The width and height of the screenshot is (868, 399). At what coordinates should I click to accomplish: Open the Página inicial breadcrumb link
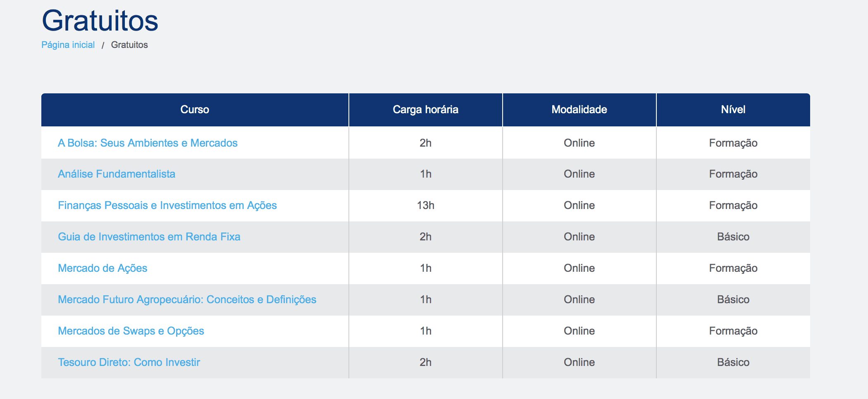[68, 45]
